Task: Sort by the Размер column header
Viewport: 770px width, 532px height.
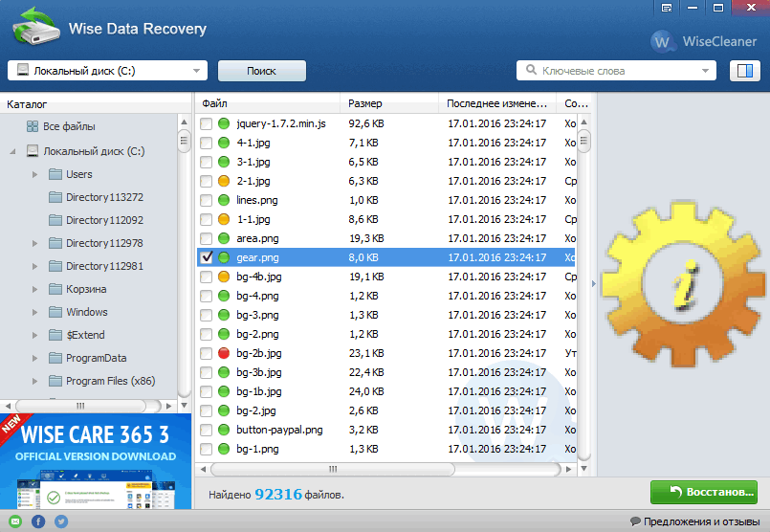Action: [389, 103]
